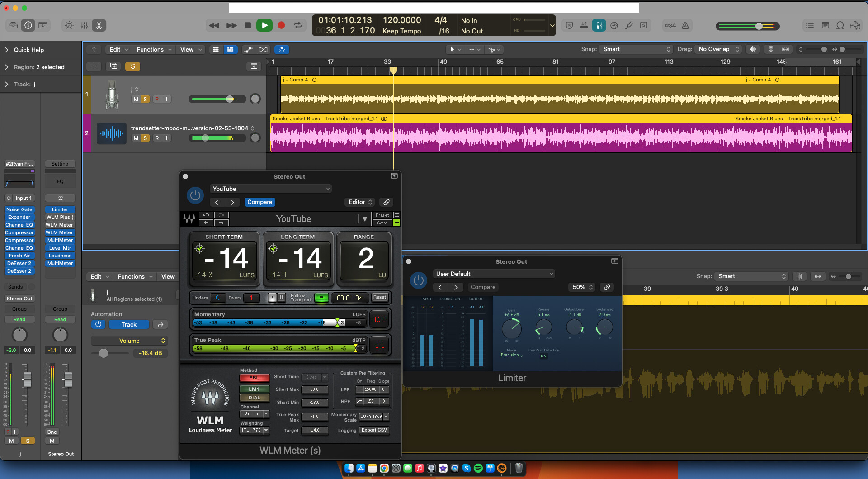The width and height of the screenshot is (868, 479).
Task: Click the Play button in transport
Action: pyautogui.click(x=264, y=25)
